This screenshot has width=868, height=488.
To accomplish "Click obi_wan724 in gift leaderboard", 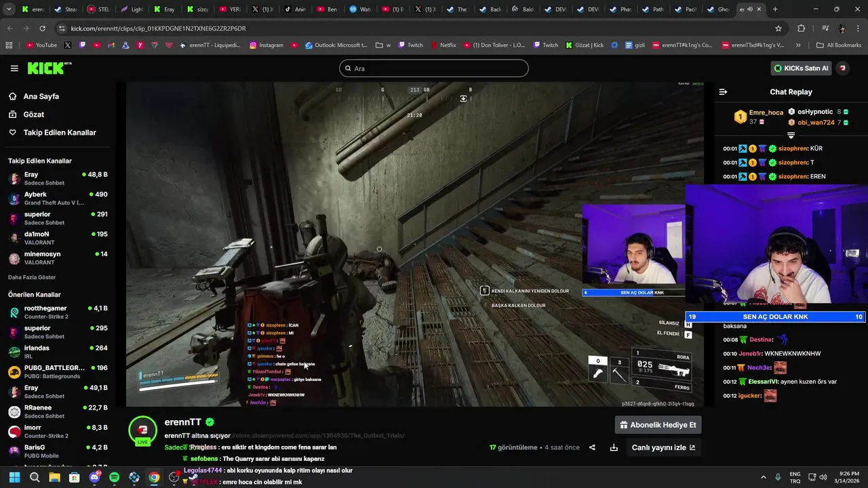I will (816, 123).
